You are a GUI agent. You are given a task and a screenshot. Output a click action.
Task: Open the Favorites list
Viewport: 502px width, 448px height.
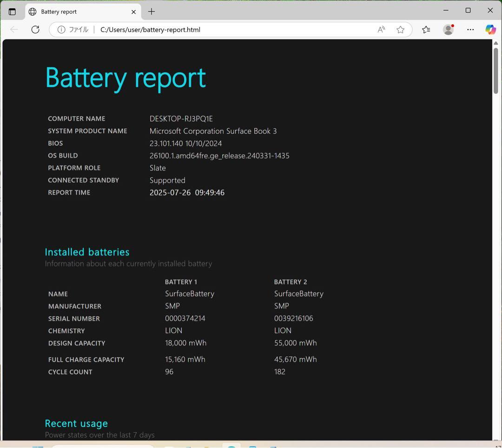coord(426,29)
